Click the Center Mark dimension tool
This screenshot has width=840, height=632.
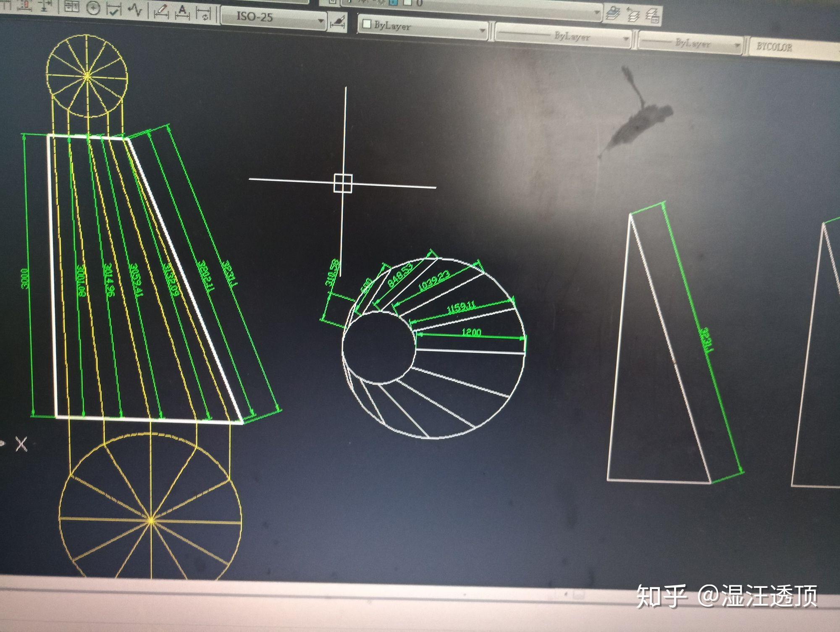tap(93, 8)
